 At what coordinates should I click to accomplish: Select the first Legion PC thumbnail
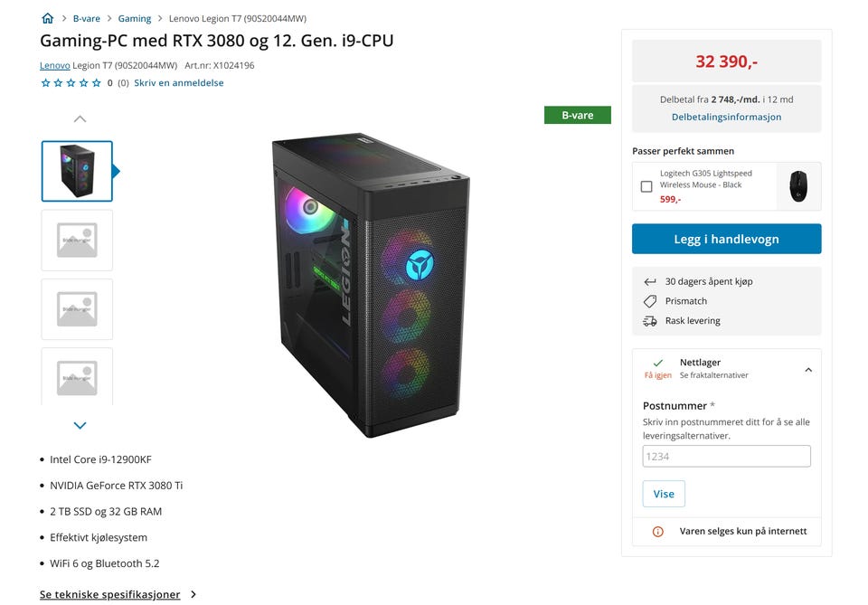point(77,171)
